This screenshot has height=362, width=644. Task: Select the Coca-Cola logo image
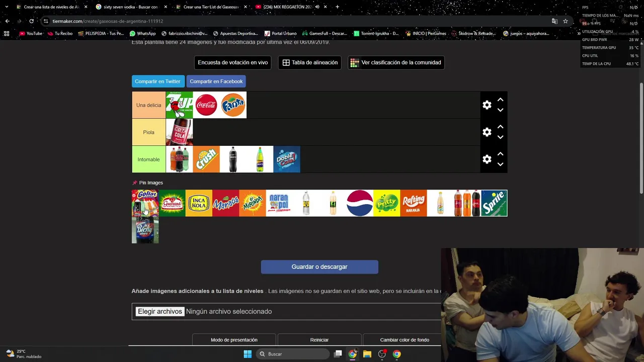(206, 105)
